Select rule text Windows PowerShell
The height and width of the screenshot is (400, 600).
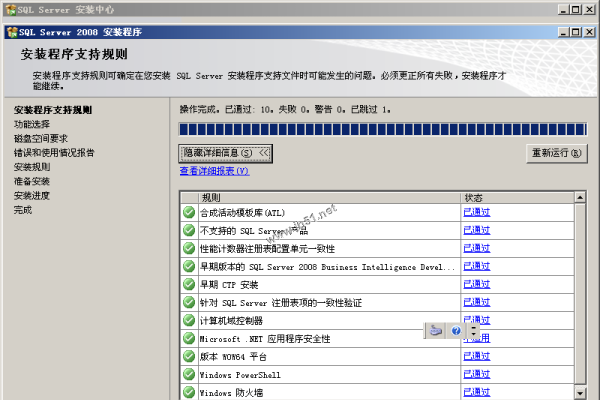[x=240, y=374]
